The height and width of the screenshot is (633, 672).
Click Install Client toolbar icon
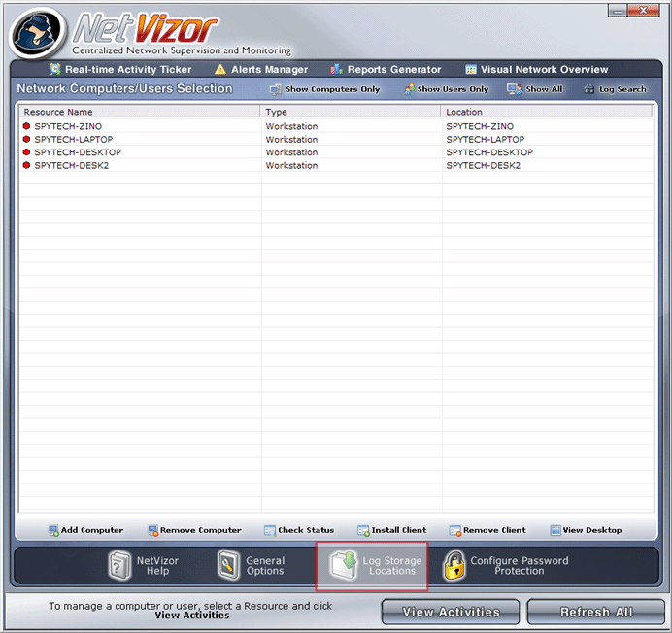click(x=363, y=530)
